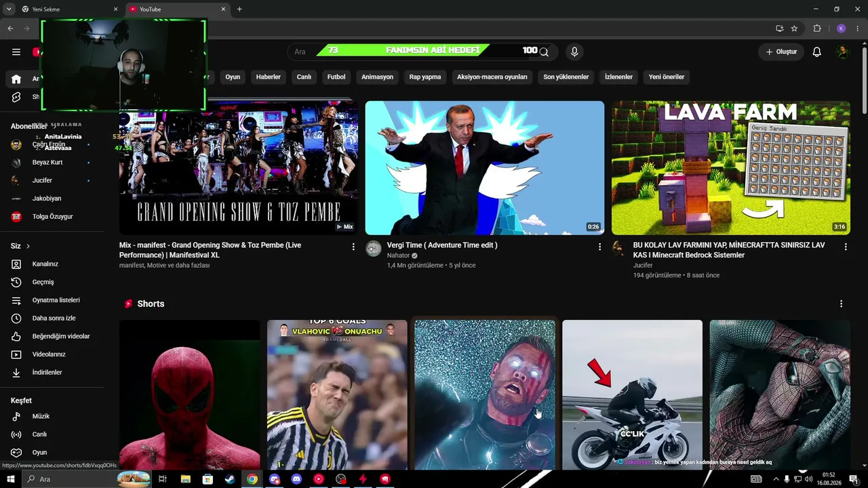Open YouTube notifications bell

coord(817,52)
